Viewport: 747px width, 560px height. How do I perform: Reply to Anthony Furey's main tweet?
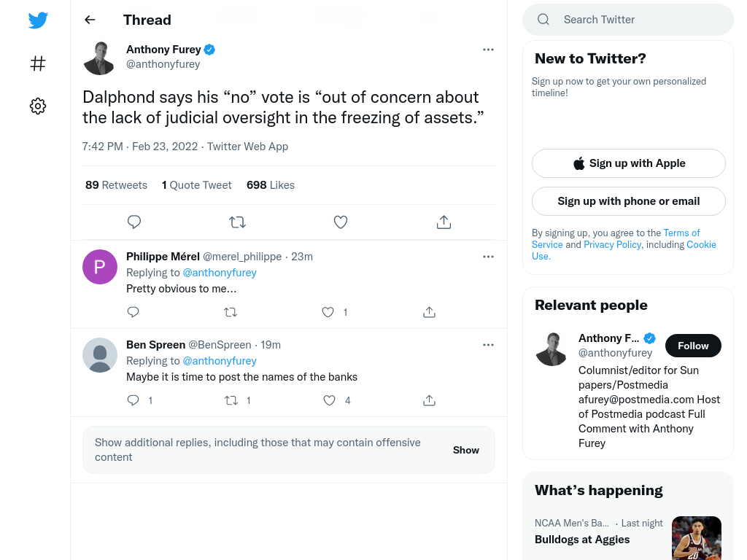[134, 222]
